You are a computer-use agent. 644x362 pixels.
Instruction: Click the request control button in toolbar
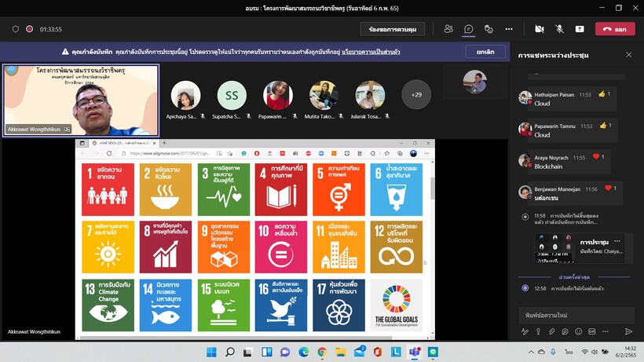coord(392,29)
